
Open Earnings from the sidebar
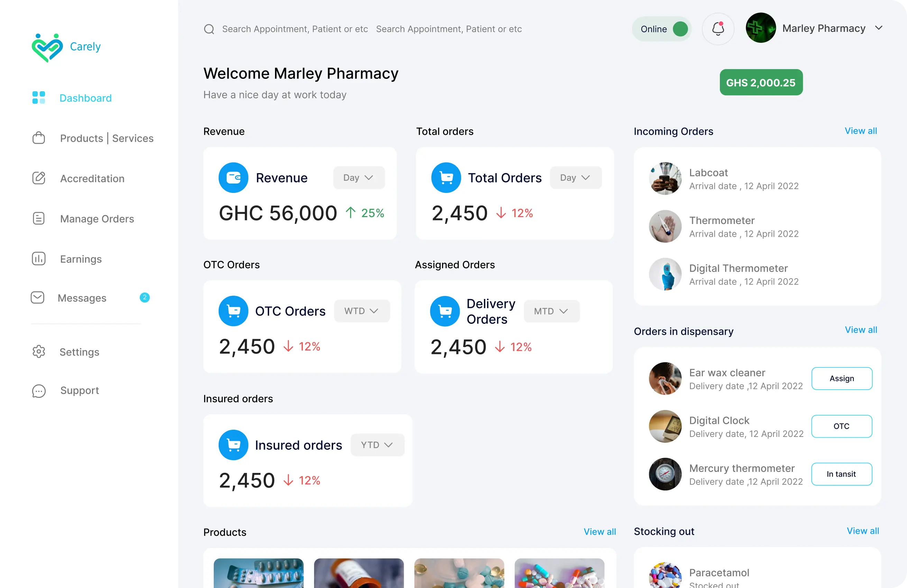click(81, 259)
